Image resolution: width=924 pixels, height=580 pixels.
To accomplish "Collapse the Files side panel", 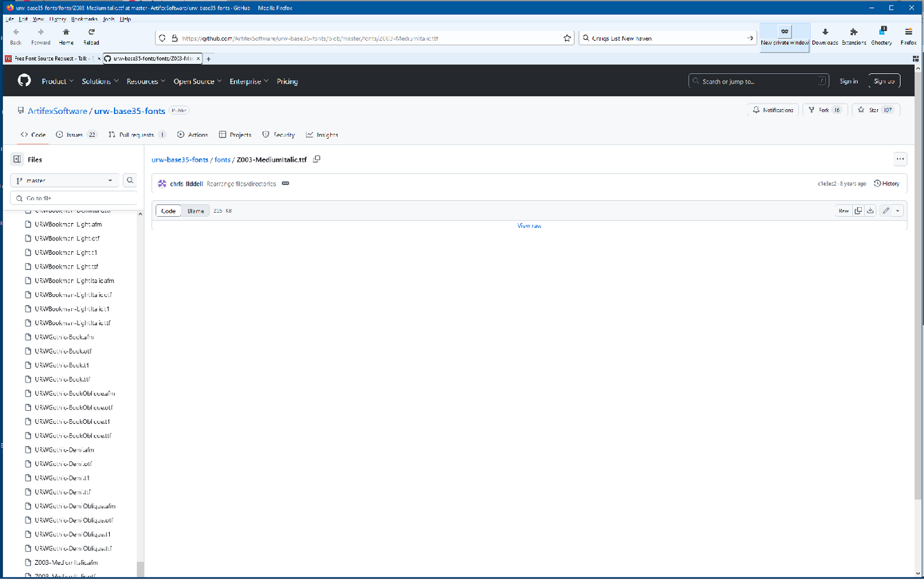I will 17,159.
